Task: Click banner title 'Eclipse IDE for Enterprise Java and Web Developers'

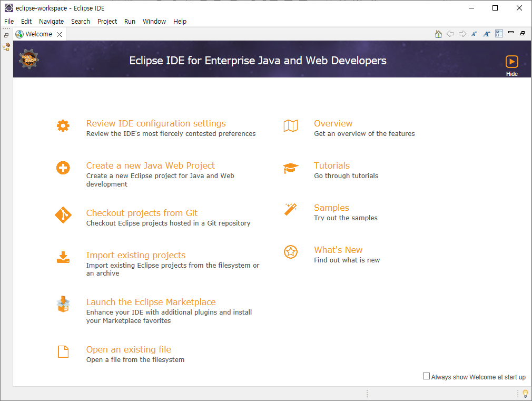Action: coord(258,61)
